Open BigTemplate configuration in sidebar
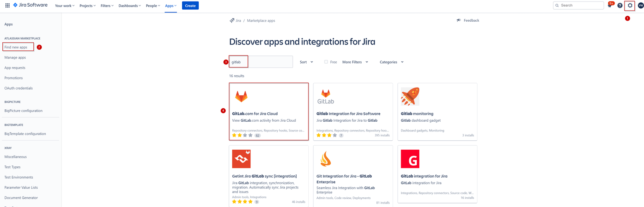The image size is (644, 207). tap(25, 134)
